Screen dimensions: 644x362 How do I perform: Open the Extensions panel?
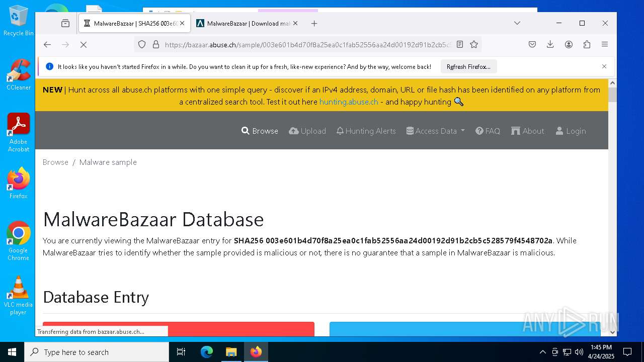point(587,45)
